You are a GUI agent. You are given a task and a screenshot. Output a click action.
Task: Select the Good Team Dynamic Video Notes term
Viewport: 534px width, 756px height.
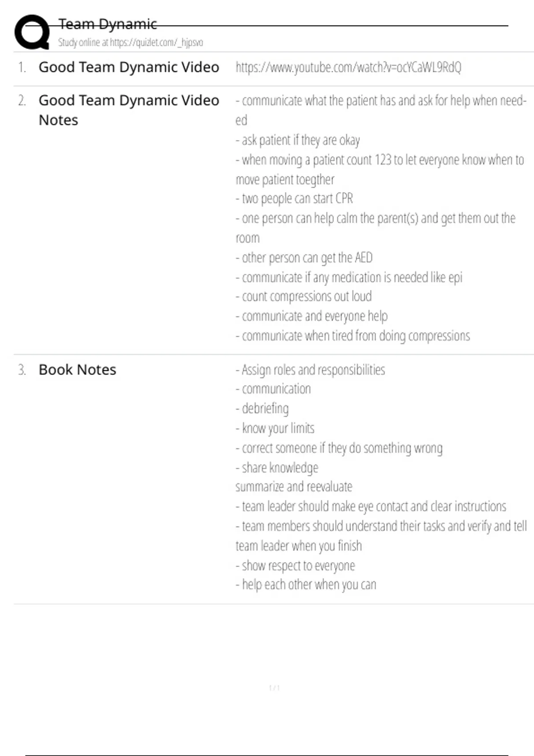click(129, 110)
